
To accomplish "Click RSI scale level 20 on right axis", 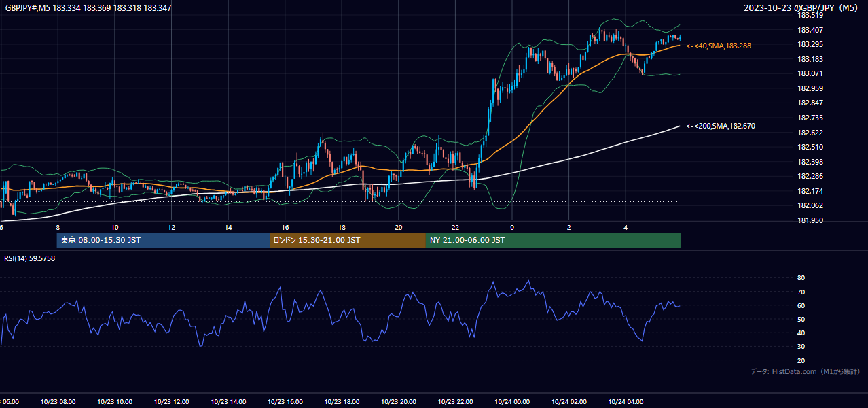I will pyautogui.click(x=801, y=360).
